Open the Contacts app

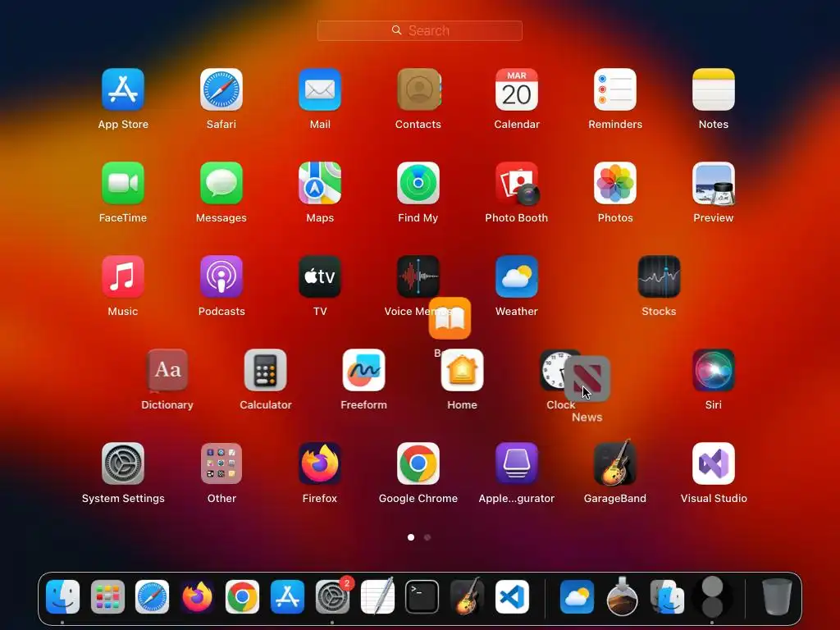[418, 89]
